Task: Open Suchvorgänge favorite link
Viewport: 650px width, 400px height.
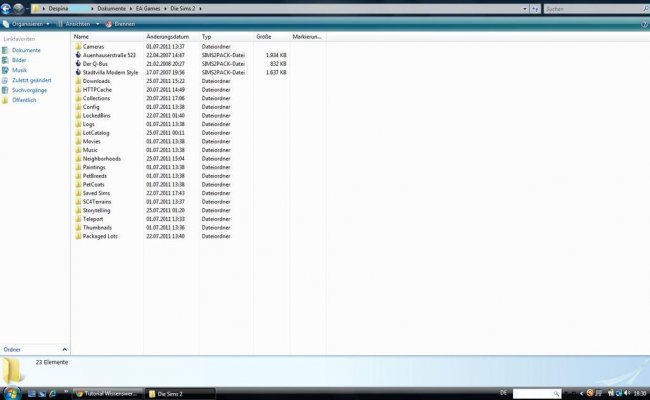Action: (x=29, y=90)
